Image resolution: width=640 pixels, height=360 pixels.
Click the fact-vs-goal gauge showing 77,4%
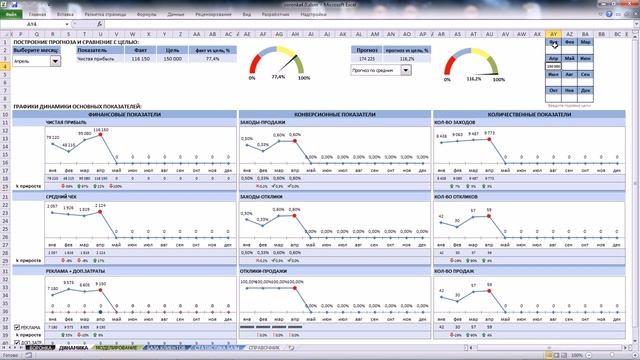coord(278,62)
